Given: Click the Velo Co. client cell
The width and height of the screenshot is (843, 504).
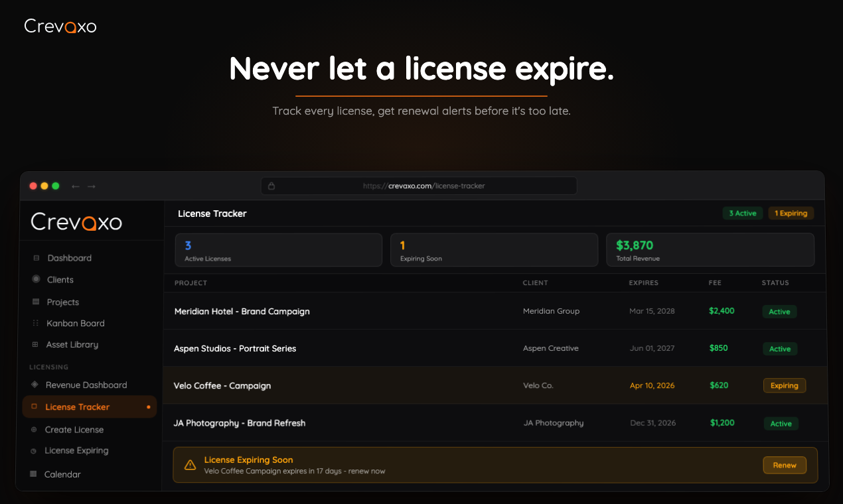Looking at the screenshot, I should [538, 385].
